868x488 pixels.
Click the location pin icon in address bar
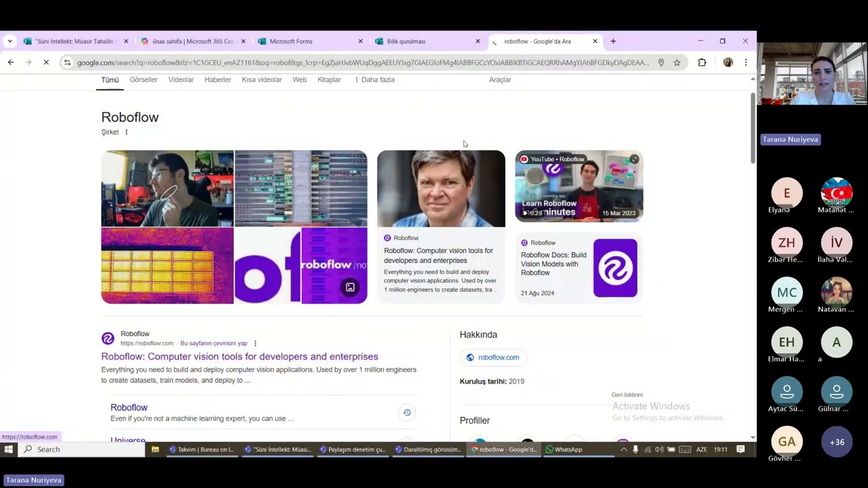tap(661, 62)
